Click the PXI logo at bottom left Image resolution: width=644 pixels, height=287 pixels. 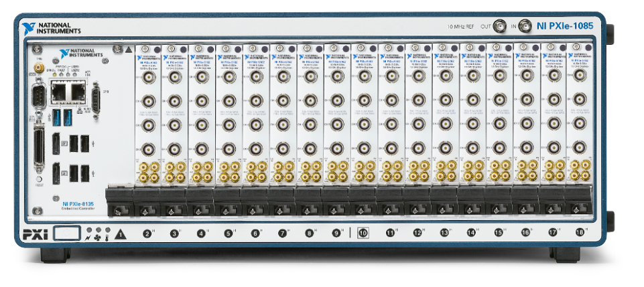(35, 234)
